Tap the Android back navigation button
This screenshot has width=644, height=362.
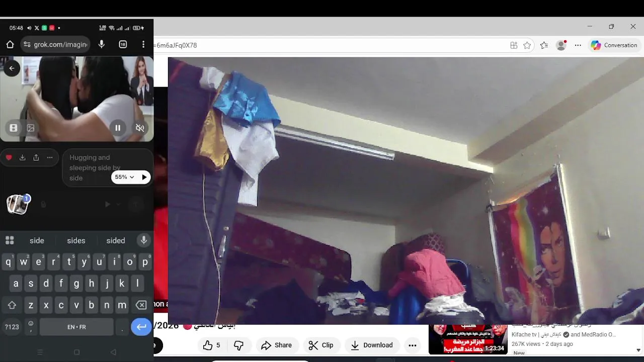[x=113, y=352]
